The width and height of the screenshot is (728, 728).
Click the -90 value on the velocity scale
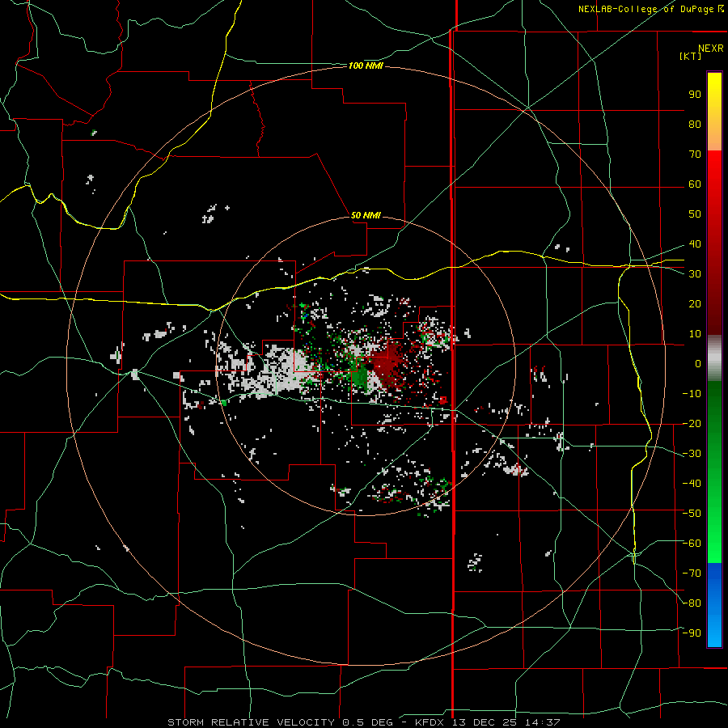point(692,633)
